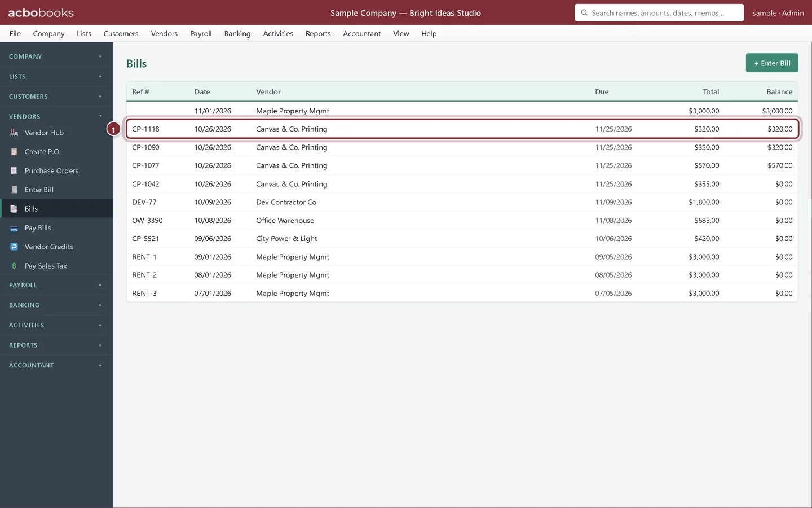
Task: Open the Vendor Hub sidebar icon
Action: pos(14,133)
